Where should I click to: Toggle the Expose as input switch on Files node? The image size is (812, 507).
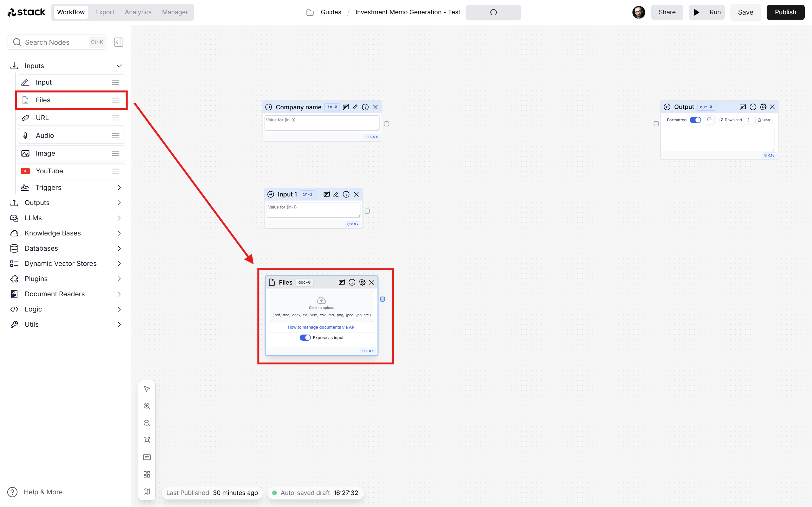pyautogui.click(x=304, y=337)
